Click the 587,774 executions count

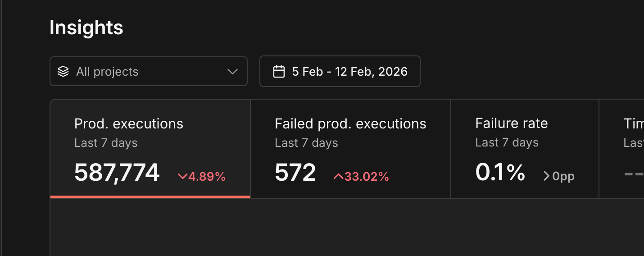click(117, 173)
